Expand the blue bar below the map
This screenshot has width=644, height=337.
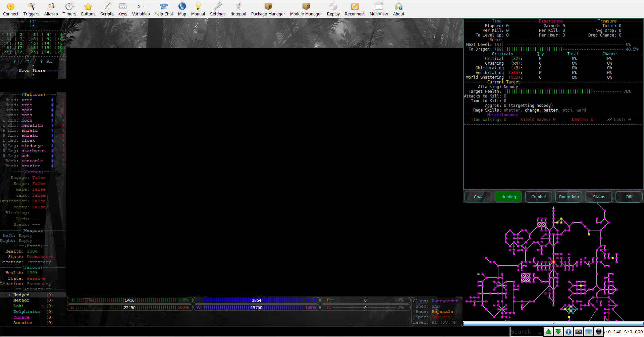[553, 324]
